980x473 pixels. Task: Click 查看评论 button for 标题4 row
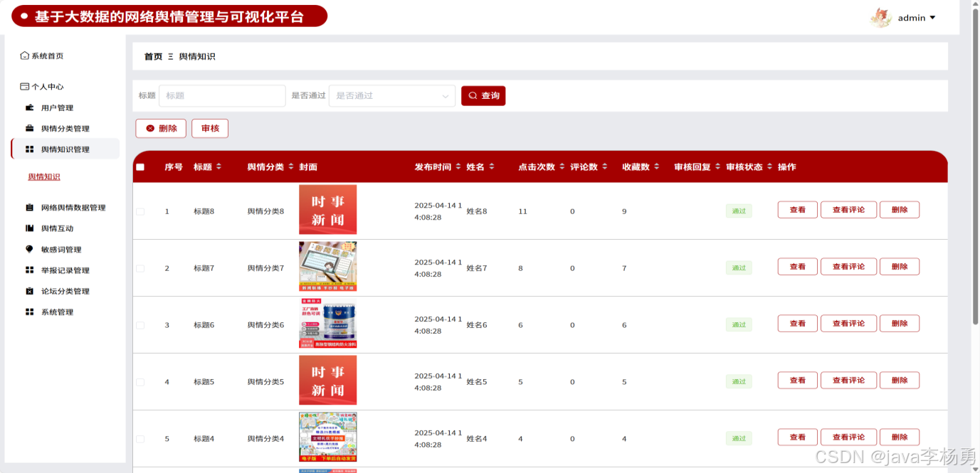(x=848, y=437)
